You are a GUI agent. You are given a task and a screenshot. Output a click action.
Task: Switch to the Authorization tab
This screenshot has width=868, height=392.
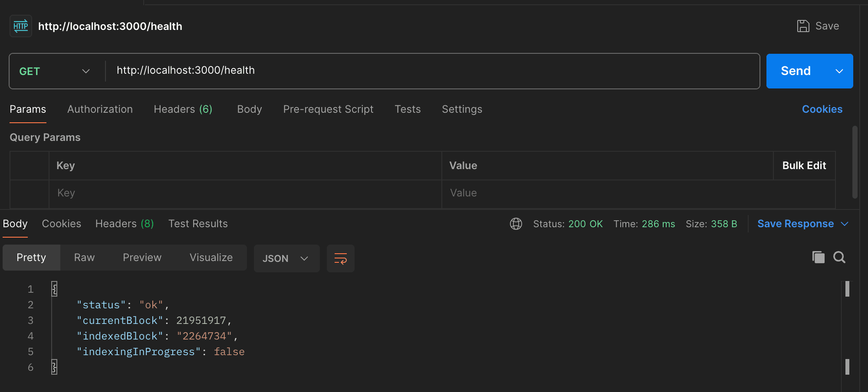[x=100, y=109]
